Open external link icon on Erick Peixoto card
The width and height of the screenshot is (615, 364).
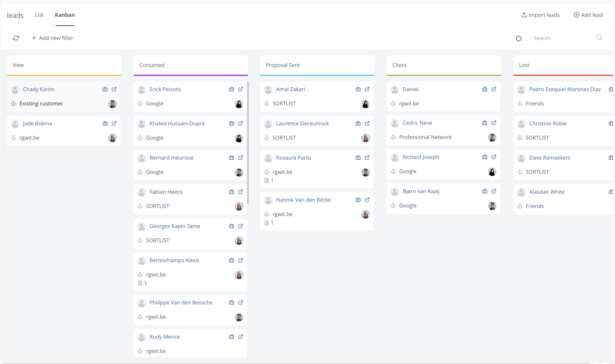pyautogui.click(x=241, y=89)
